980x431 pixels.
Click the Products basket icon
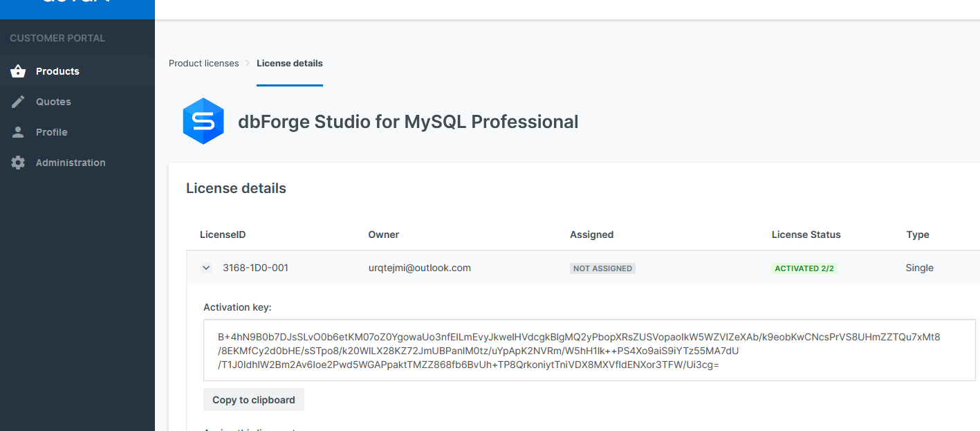coord(18,71)
